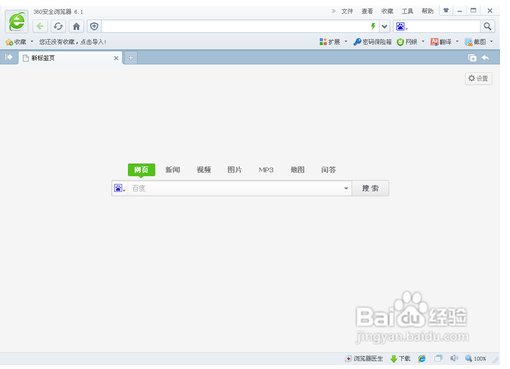Toggle the sidebar icon left of tabs
The image size is (510, 369).
point(9,57)
